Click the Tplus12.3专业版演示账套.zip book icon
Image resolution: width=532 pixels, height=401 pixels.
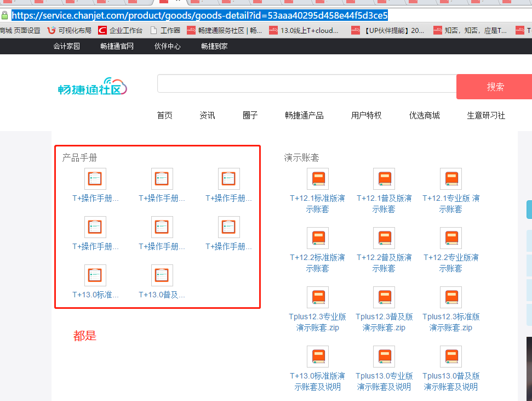[318, 297]
